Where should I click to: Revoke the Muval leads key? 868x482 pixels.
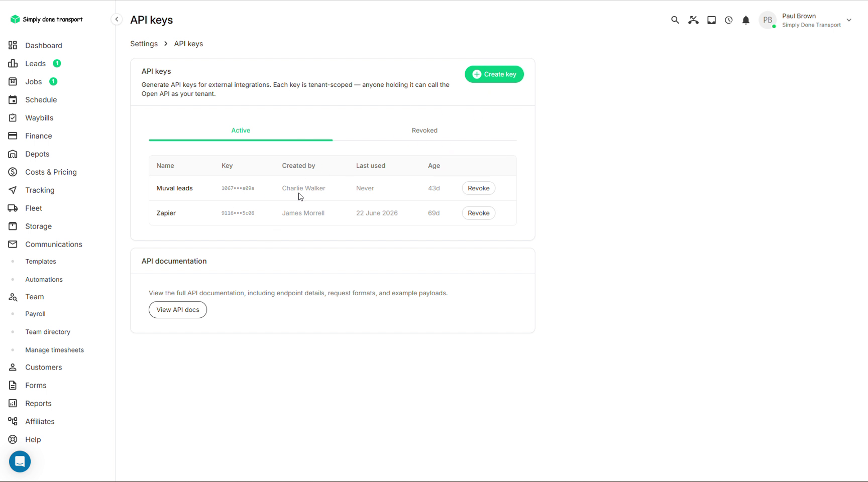click(x=478, y=188)
